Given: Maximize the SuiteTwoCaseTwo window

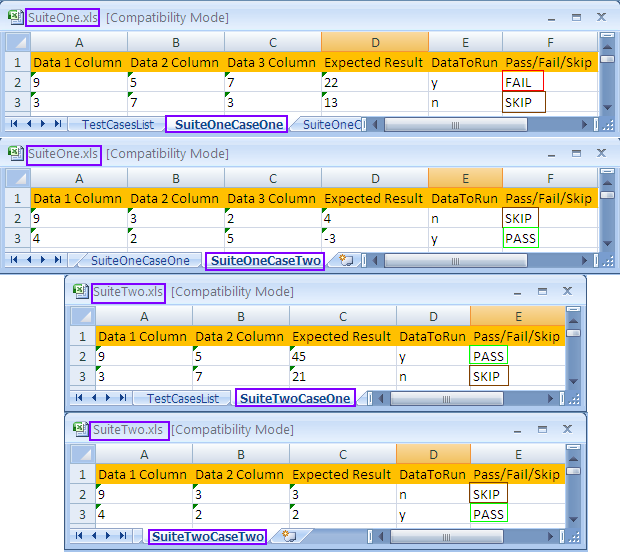Looking at the screenshot, I should tap(542, 429).
